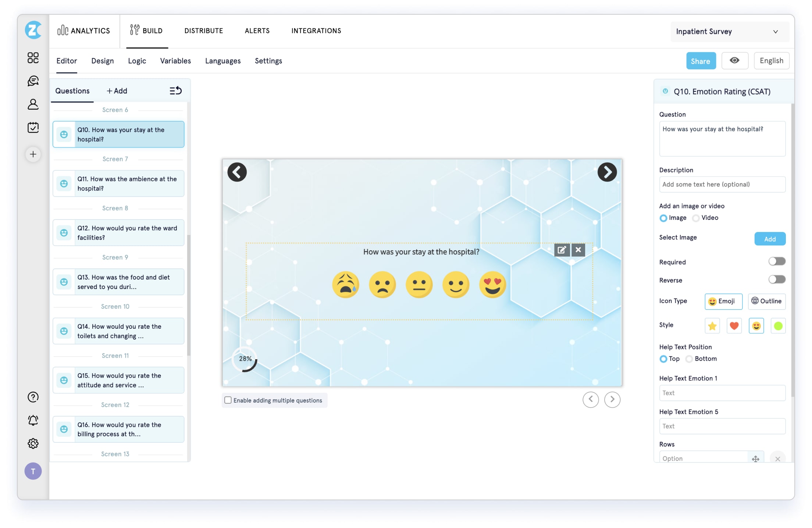Click the Help Text Emotion 1 input field
812x528 pixels.
tap(723, 392)
